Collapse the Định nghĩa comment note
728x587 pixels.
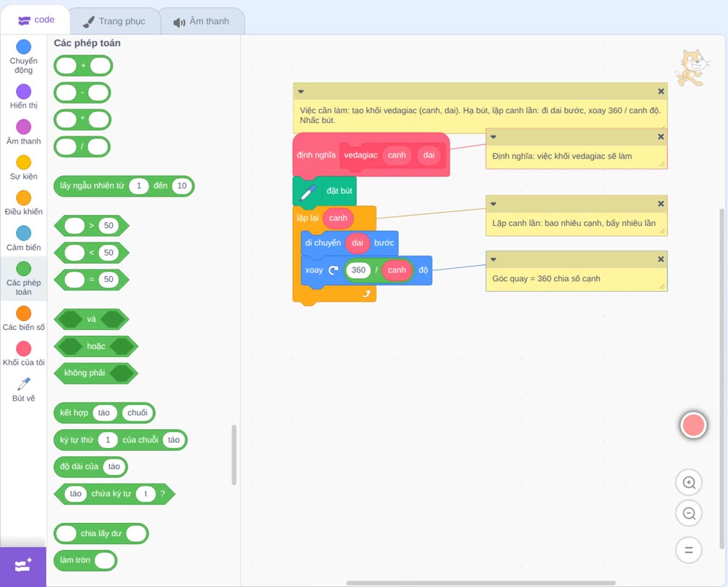coord(494,136)
